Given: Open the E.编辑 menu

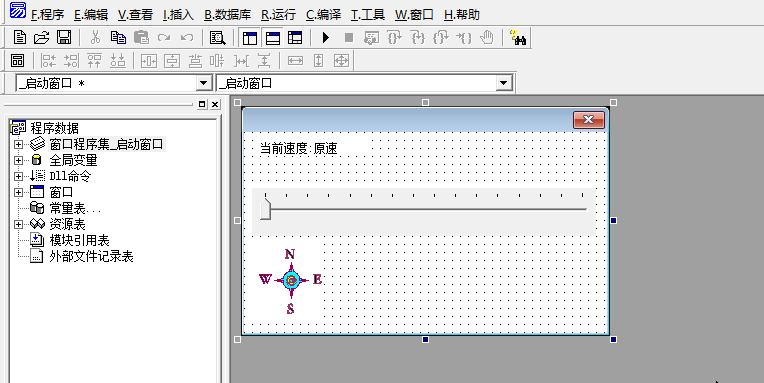Looking at the screenshot, I should click(91, 15).
